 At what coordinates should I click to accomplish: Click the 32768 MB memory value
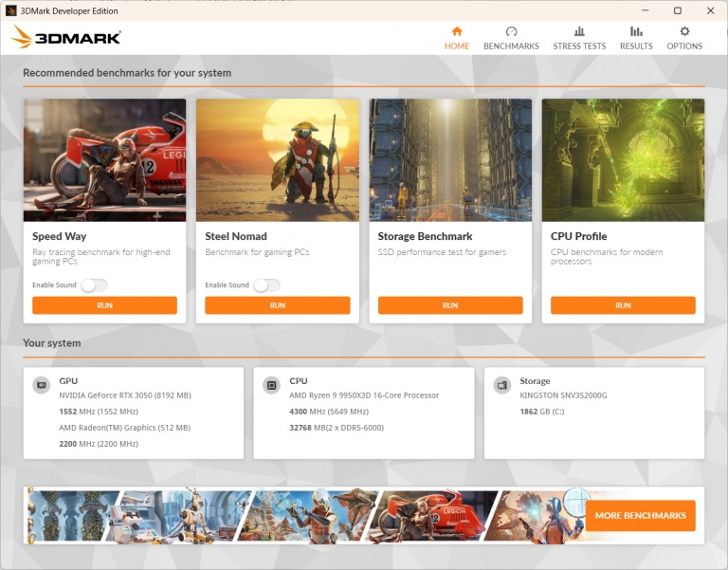[337, 428]
